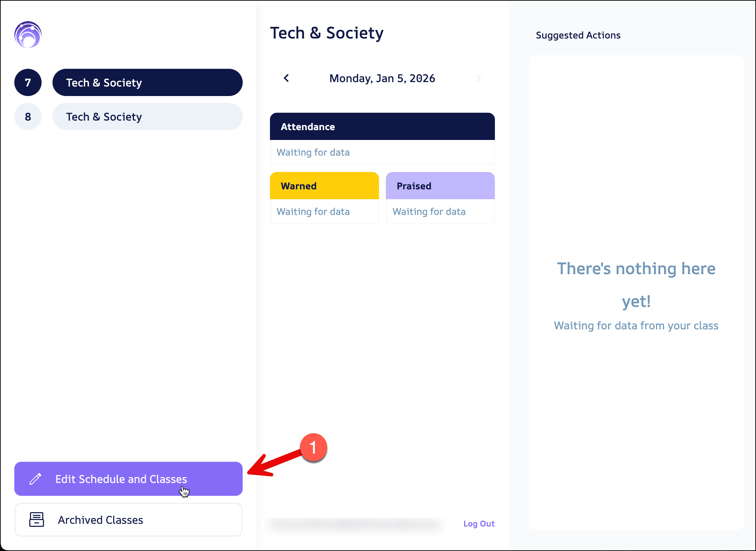This screenshot has width=756, height=551.
Task: Go to the next day arrow
Action: click(x=479, y=78)
